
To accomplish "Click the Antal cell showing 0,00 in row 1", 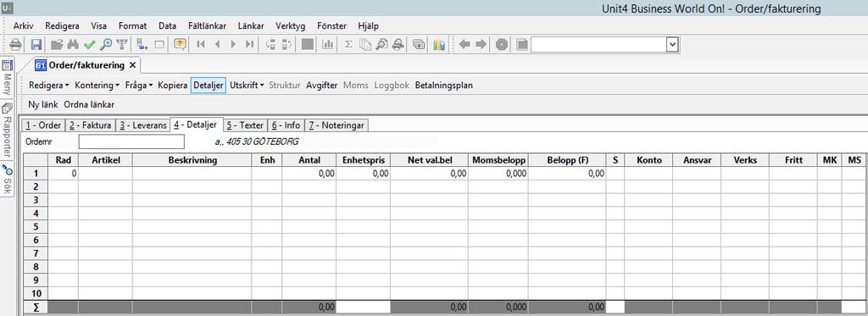I will pos(309,173).
